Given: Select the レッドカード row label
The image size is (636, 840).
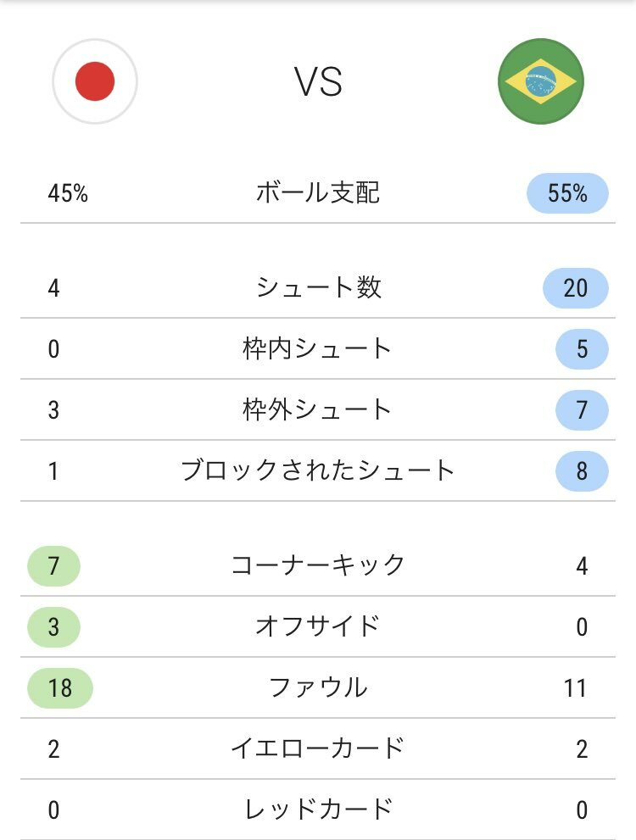Looking at the screenshot, I should click(x=318, y=809).
